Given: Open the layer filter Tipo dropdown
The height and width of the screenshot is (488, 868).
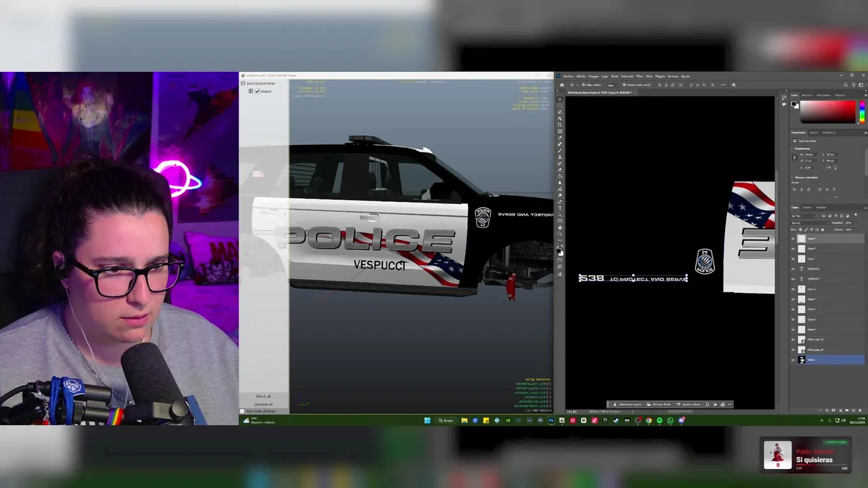Looking at the screenshot, I should (x=804, y=216).
